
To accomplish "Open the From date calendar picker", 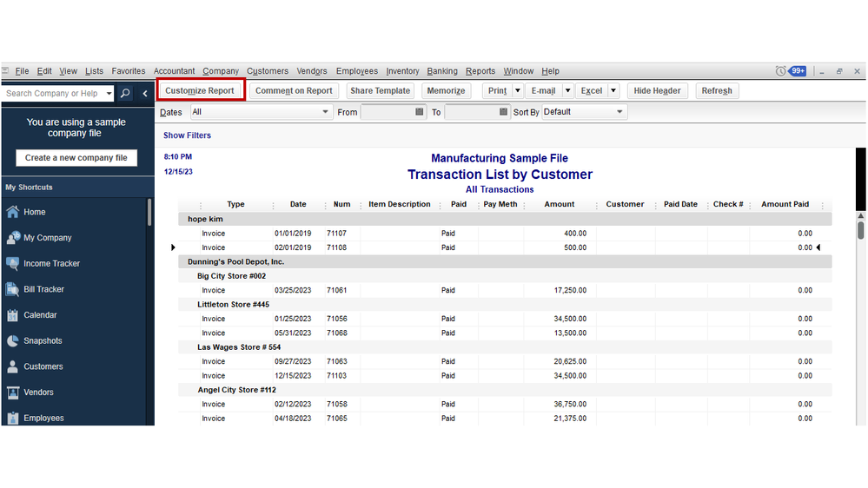I will (x=420, y=112).
